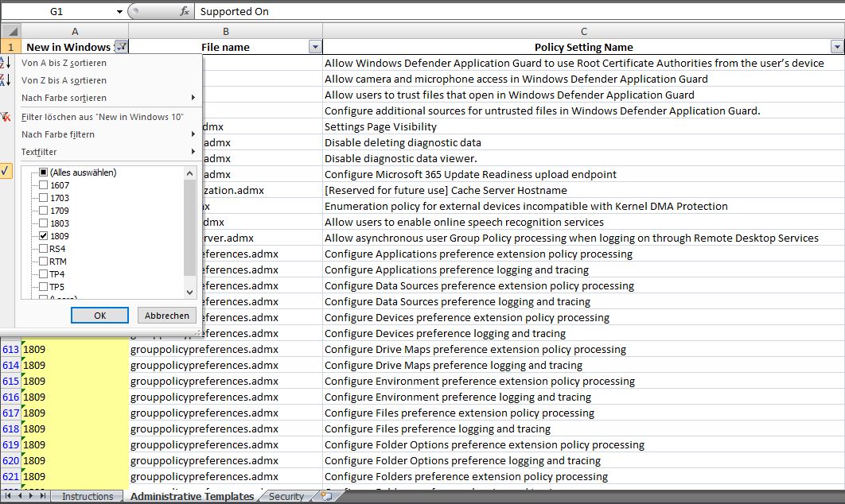Image resolution: width=845 pixels, height=504 pixels.
Task: Click the filter list scroll-up arrow
Action: tap(189, 173)
